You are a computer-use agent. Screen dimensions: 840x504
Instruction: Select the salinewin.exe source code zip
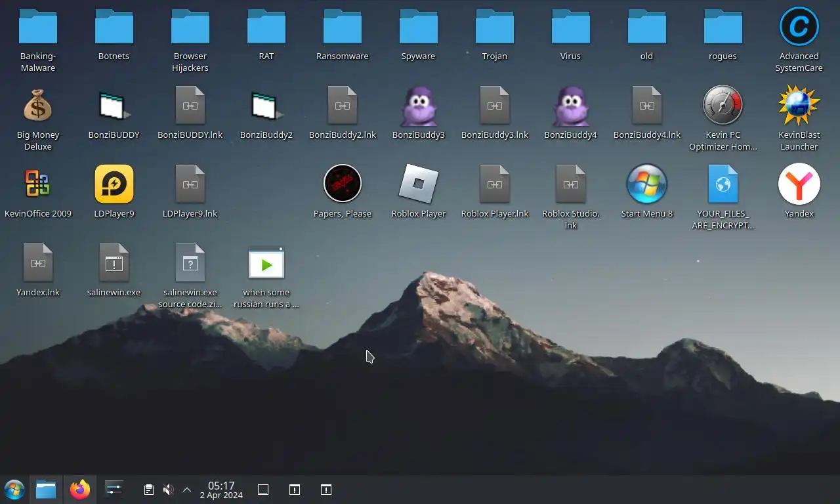(x=190, y=263)
